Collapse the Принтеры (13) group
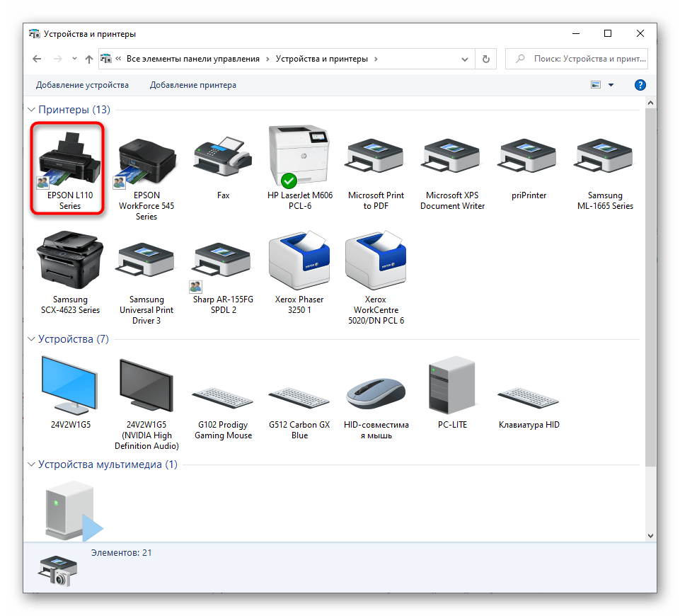Viewport: 680px width, 616px height. click(32, 110)
